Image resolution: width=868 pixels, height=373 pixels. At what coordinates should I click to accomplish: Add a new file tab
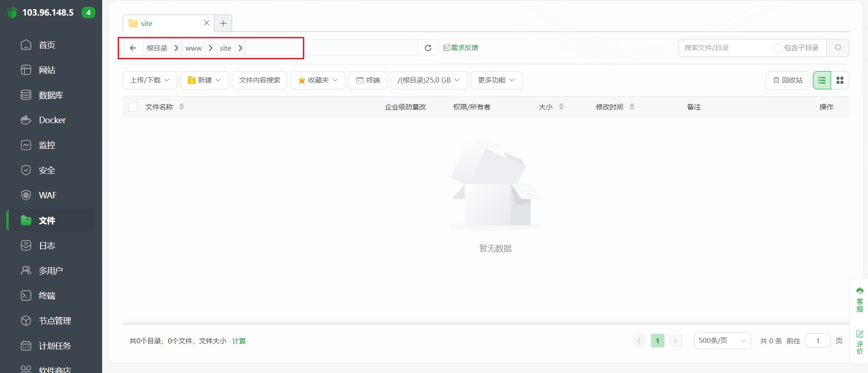coord(223,23)
